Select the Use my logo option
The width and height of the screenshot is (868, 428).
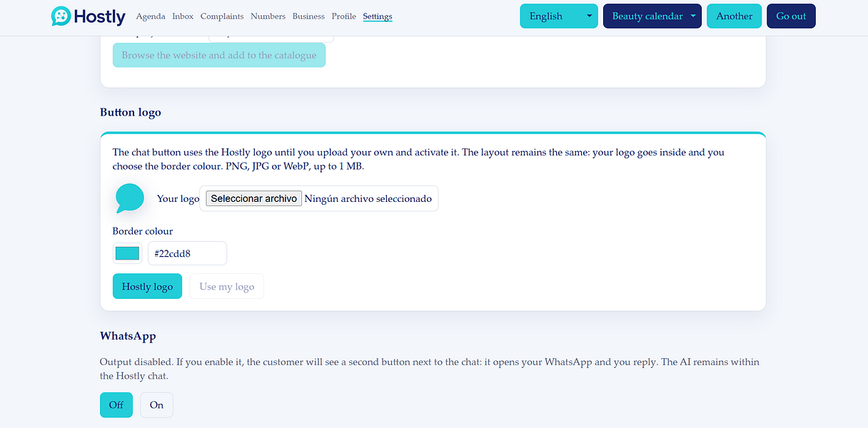point(227,286)
